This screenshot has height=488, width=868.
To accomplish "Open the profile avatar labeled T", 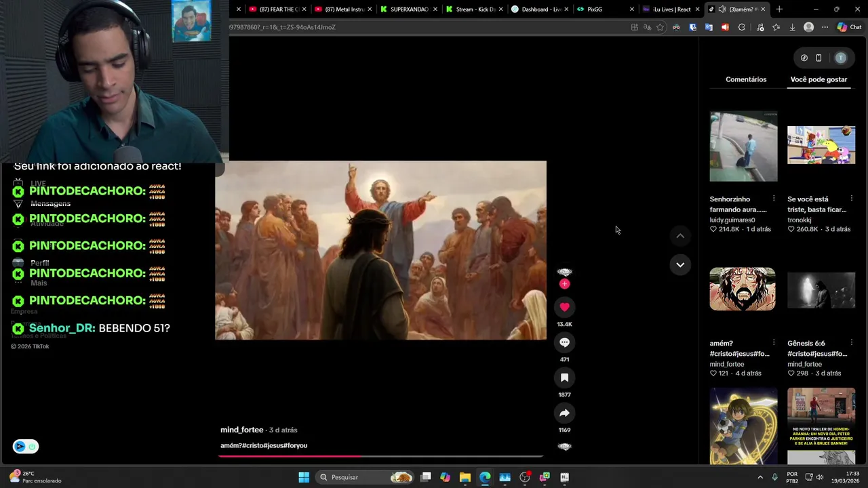I will [841, 58].
